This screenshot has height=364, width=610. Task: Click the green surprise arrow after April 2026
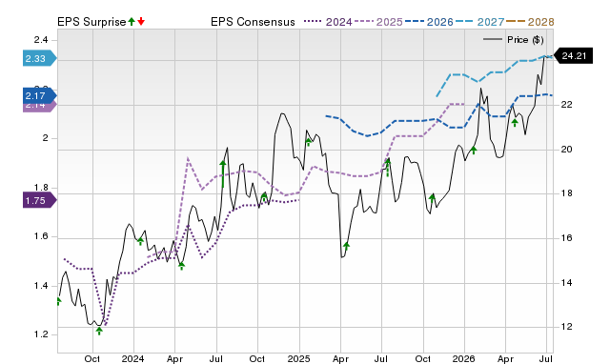pos(515,123)
